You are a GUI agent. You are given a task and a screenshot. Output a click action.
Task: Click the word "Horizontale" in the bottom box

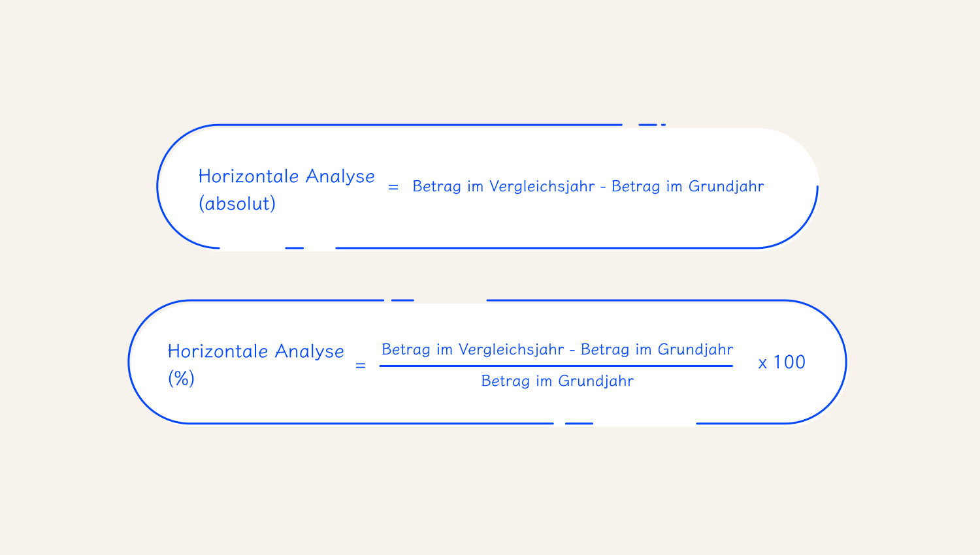coord(218,351)
